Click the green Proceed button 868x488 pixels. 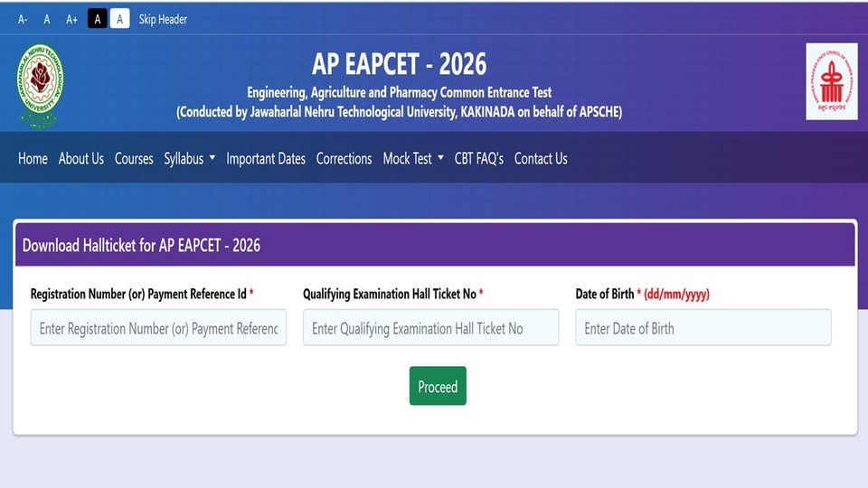[438, 386]
